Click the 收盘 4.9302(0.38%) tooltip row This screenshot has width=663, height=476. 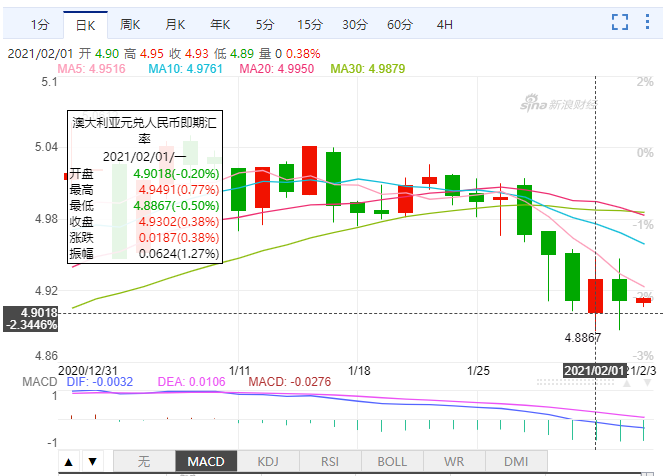click(145, 222)
